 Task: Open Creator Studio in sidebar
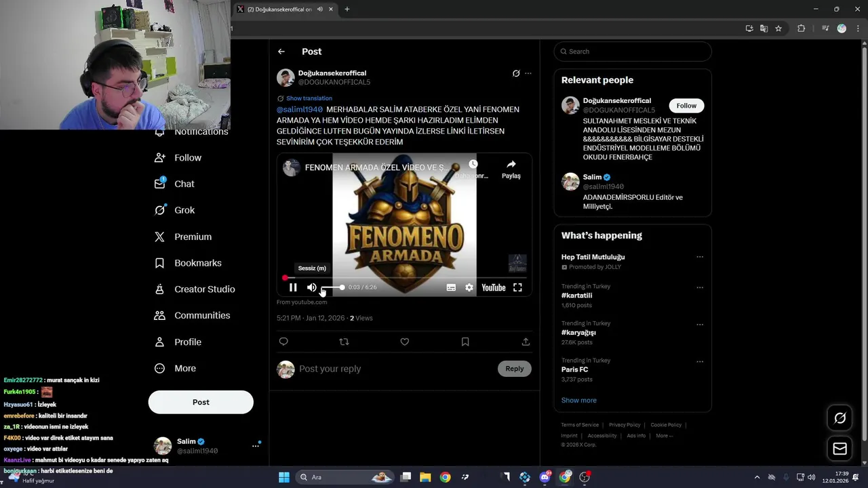195,289
